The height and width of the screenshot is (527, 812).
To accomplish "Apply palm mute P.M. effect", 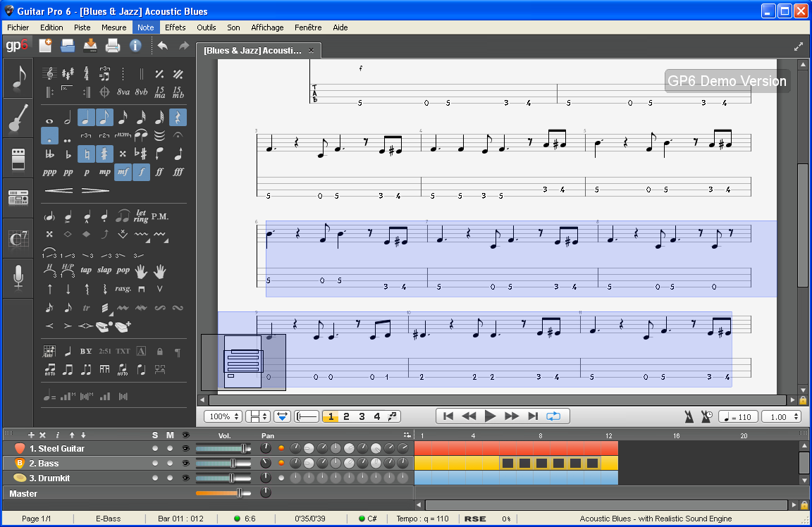I will 160,216.
